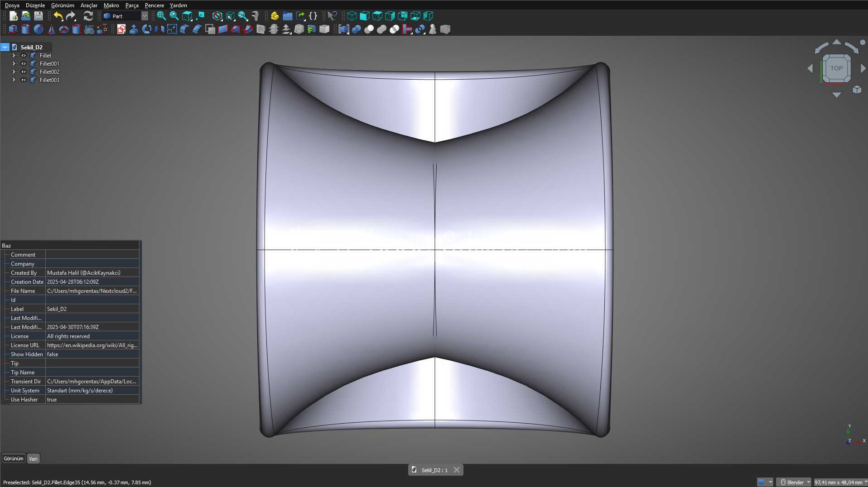Screen dimensions: 868x487
Task: Create a Cone primitive
Action: 51,29
